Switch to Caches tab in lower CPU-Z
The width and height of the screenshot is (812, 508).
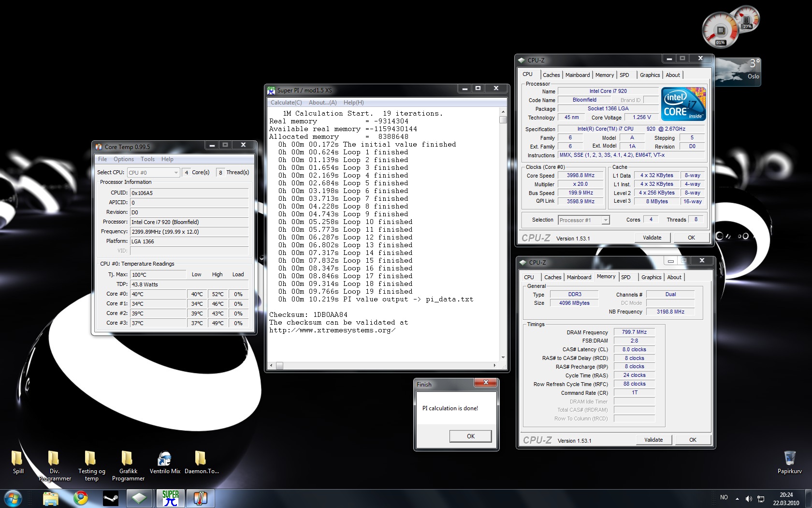click(552, 277)
